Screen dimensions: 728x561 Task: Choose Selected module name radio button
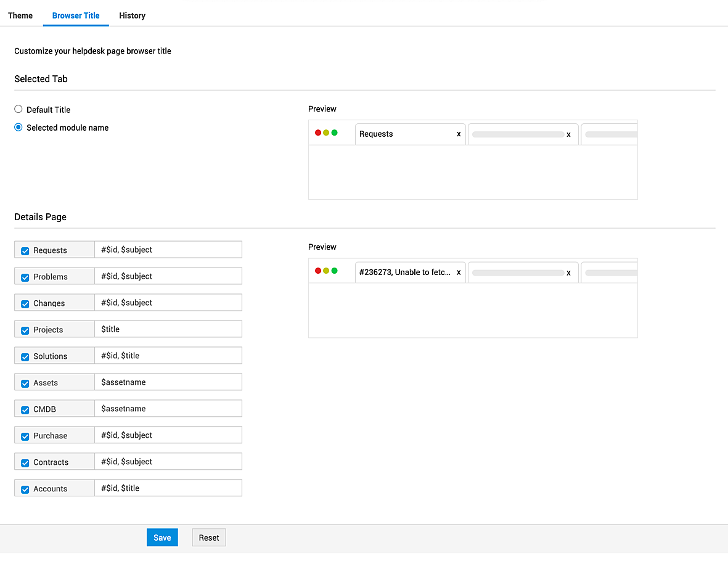[18, 128]
